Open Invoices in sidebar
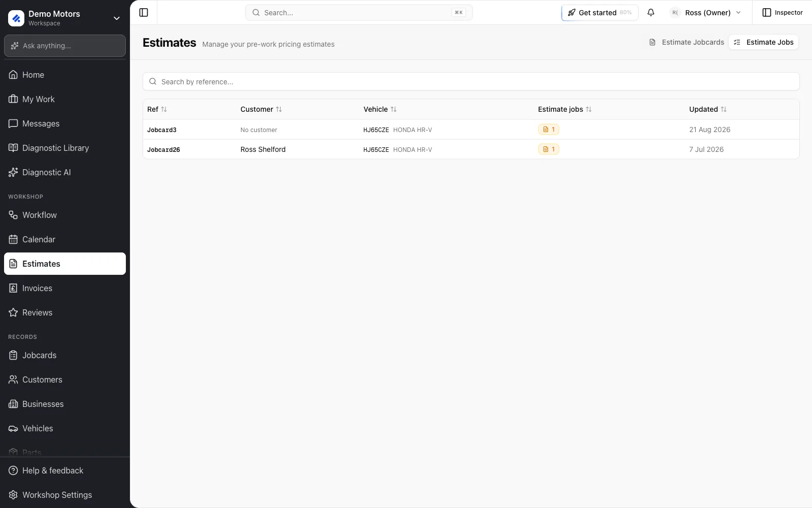Screen dimensions: 812x508 click(x=65, y=288)
